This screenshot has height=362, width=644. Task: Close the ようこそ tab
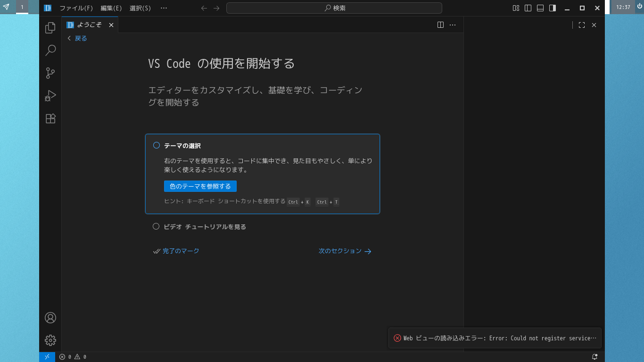coord(111,25)
